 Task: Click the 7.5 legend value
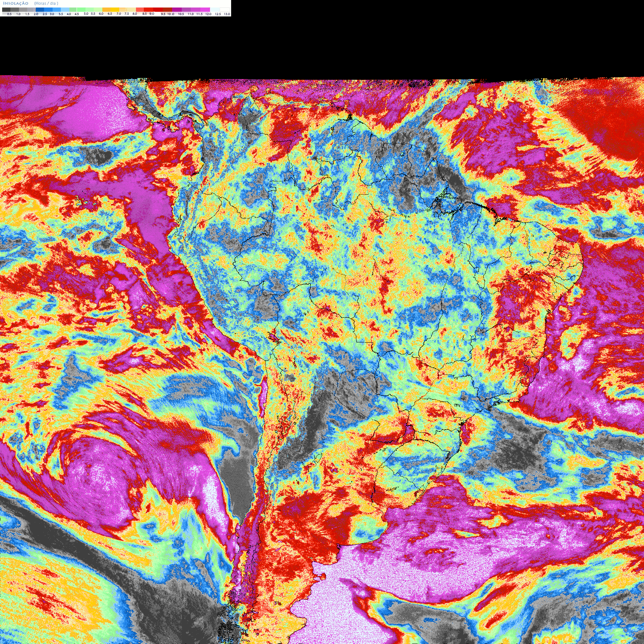[x=127, y=14]
